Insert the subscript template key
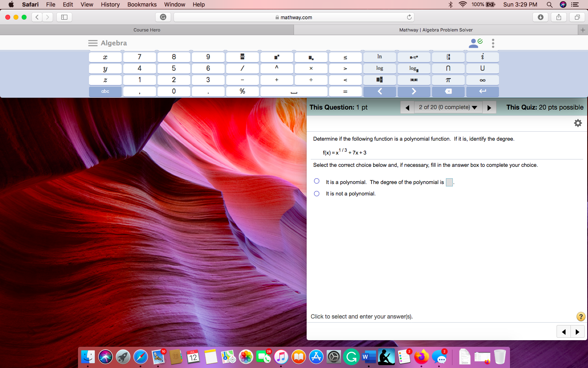 [x=311, y=57]
